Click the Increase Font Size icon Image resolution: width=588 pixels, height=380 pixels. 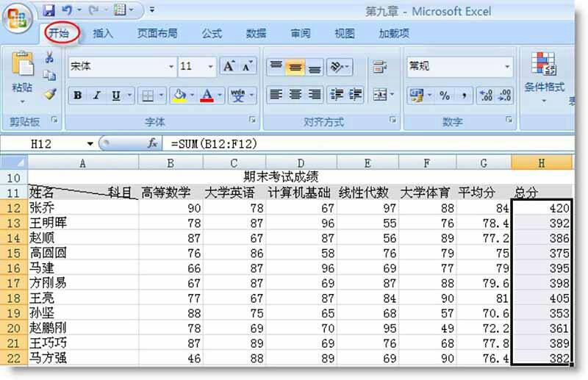point(229,67)
